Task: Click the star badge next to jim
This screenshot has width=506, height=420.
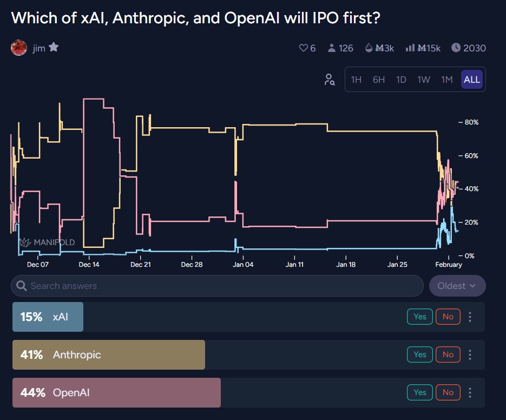Action: coord(54,47)
